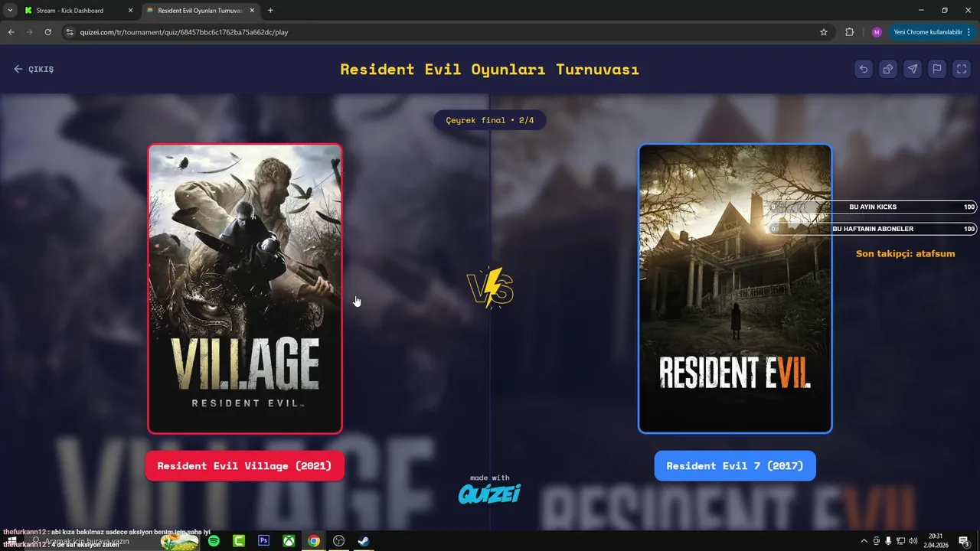Click the Meet Now camera tray icon
The height and width of the screenshot is (551, 980).
(x=877, y=541)
